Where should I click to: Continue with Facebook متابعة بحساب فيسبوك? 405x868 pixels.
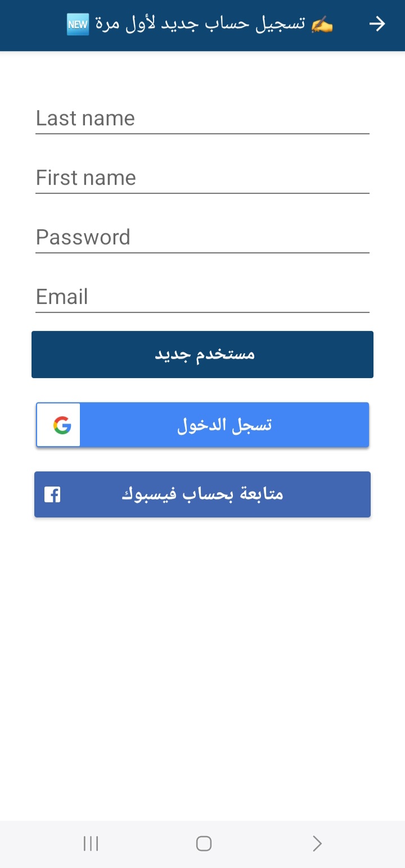(202, 494)
